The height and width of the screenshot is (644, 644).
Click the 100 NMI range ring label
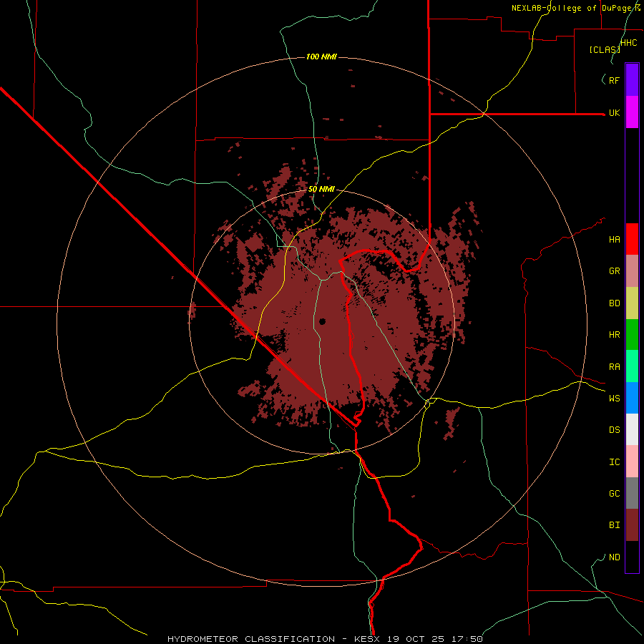coord(321,57)
